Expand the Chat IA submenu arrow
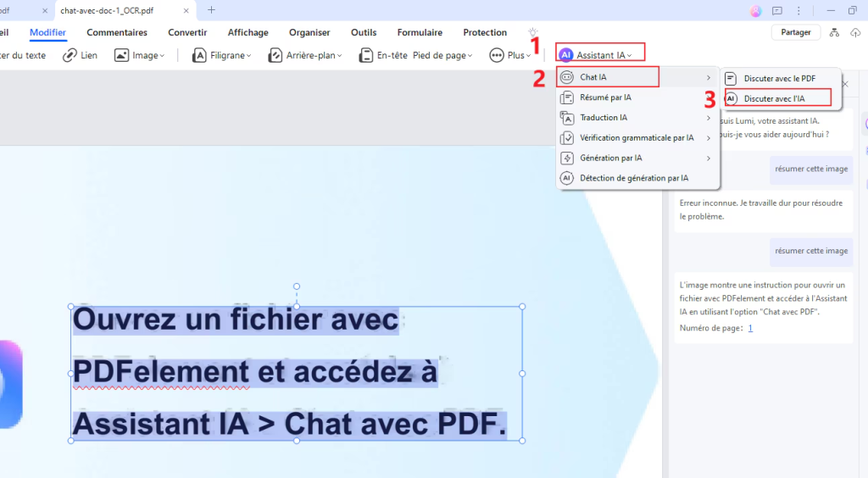This screenshot has width=868, height=478. [x=709, y=77]
